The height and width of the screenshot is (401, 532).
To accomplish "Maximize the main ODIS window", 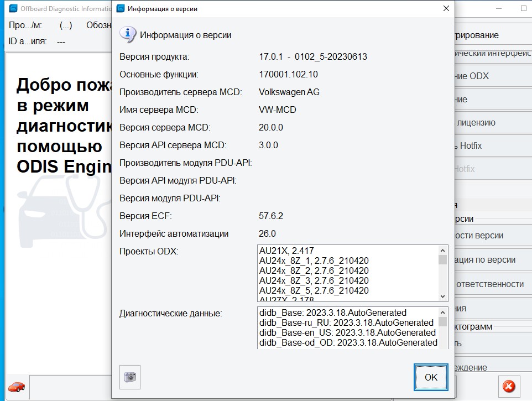I will (523, 9).
